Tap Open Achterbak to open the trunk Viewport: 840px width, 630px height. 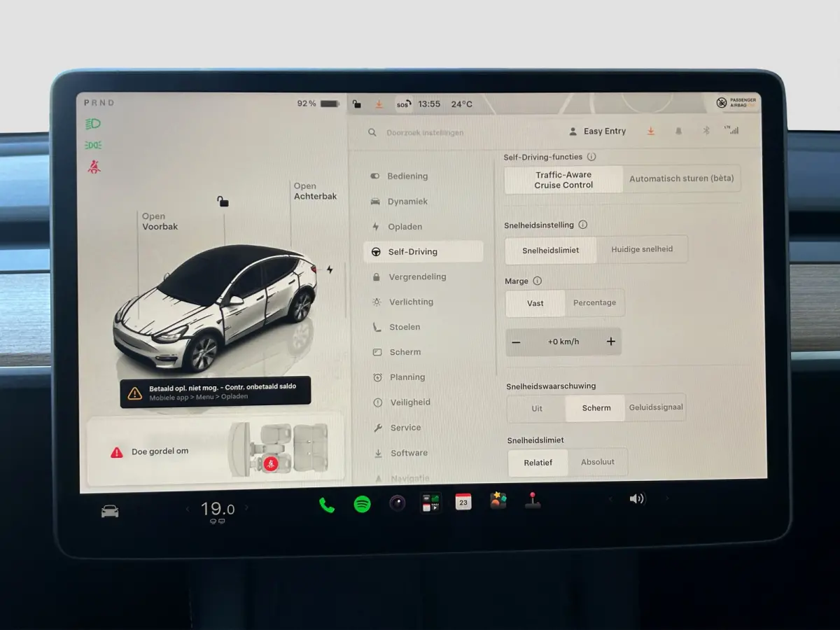[315, 191]
